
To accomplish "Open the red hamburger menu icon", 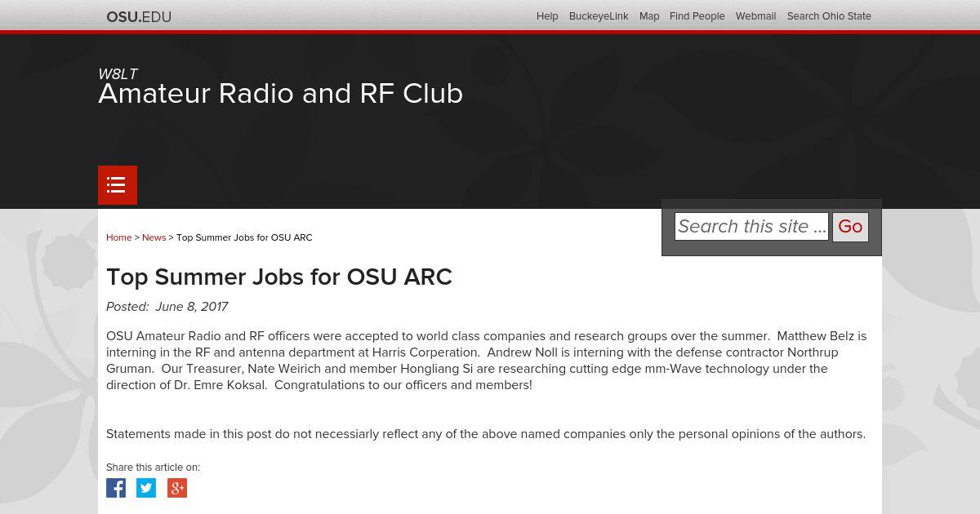I will [118, 185].
